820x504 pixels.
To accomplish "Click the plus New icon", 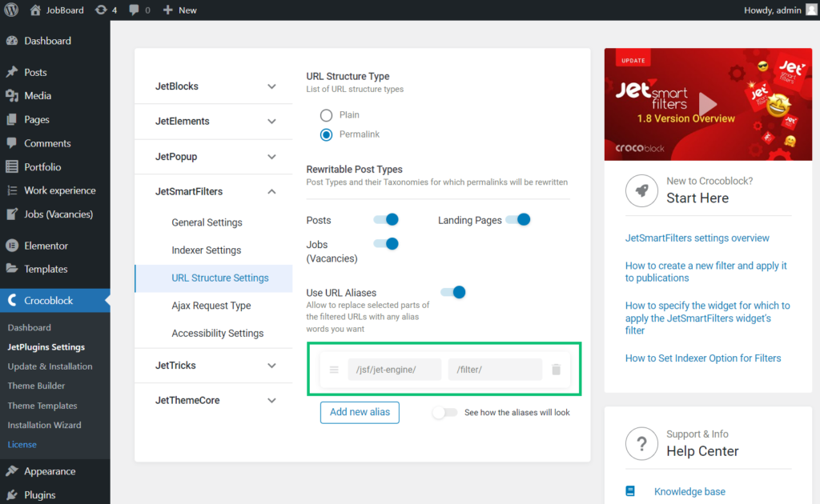I will (167, 10).
